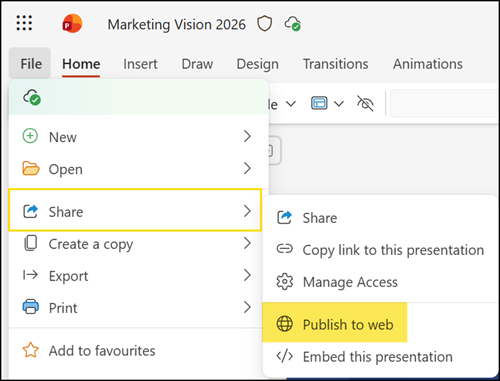Click the blue Print printer icon
Image resolution: width=500 pixels, height=381 pixels.
point(31,307)
